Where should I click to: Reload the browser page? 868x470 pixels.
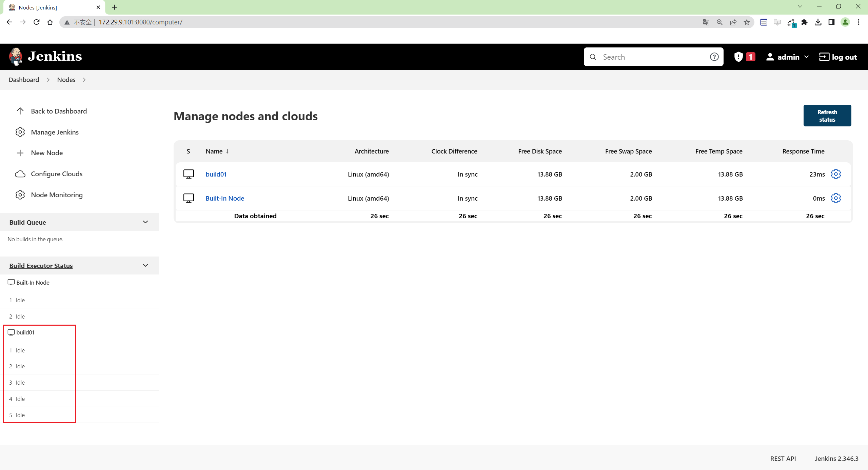pos(36,22)
